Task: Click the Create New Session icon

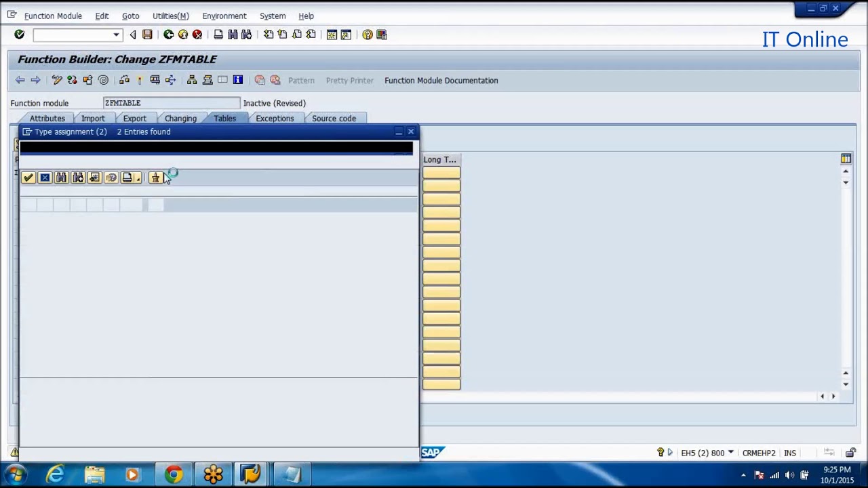Action: pos(332,35)
